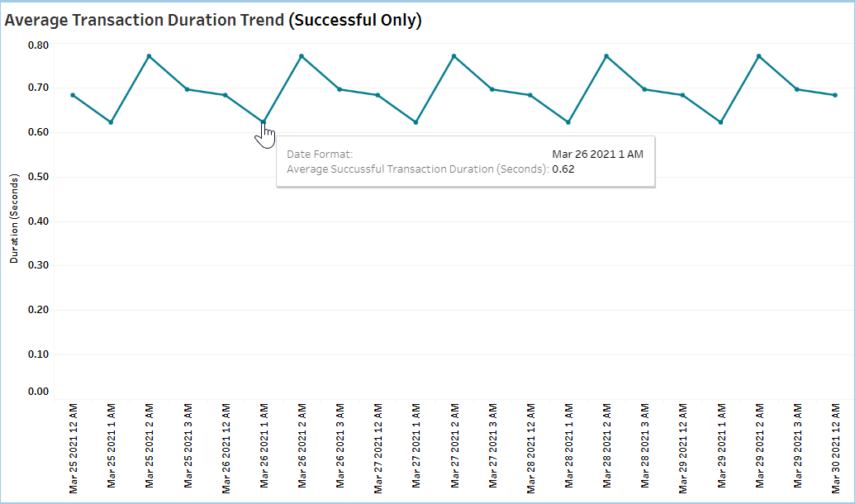Select the 0.40 y-axis tick label
The width and height of the screenshot is (855, 504).
pyautogui.click(x=38, y=221)
